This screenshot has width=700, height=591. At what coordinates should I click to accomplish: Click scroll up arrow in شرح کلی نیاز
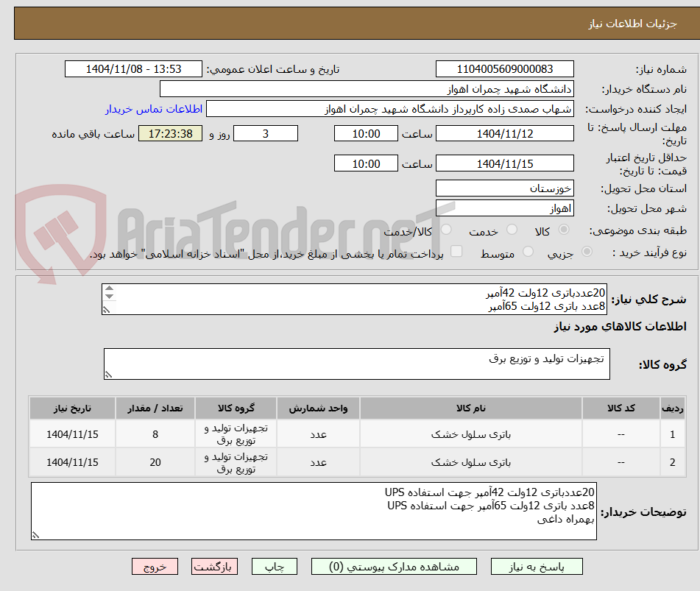click(x=110, y=289)
